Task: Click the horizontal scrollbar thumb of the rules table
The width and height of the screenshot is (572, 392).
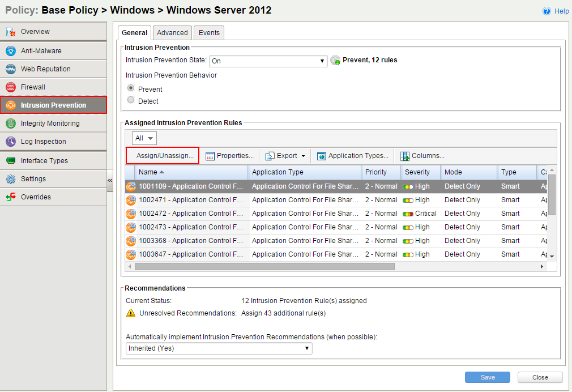Action: click(264, 267)
